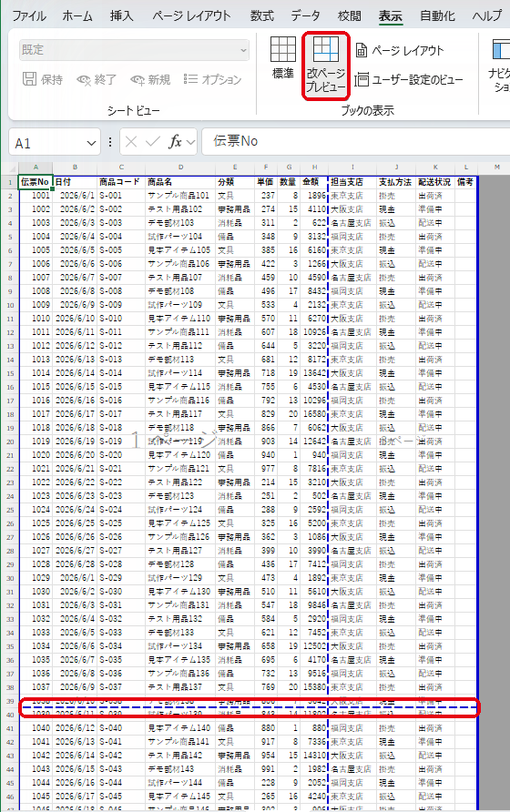Viewport: 510px width, 812px height.
Task: Click the 支払方法 header cell
Action: tap(396, 182)
